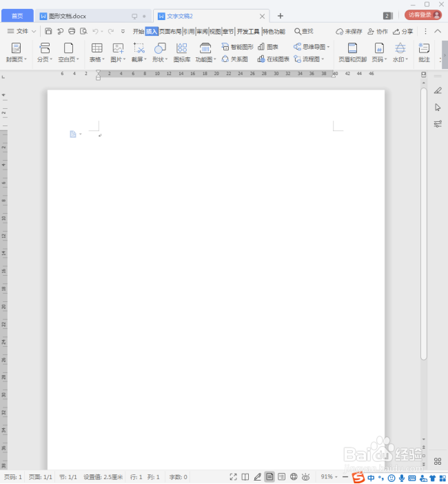Open the shapes gallery (形状)

pos(160,52)
